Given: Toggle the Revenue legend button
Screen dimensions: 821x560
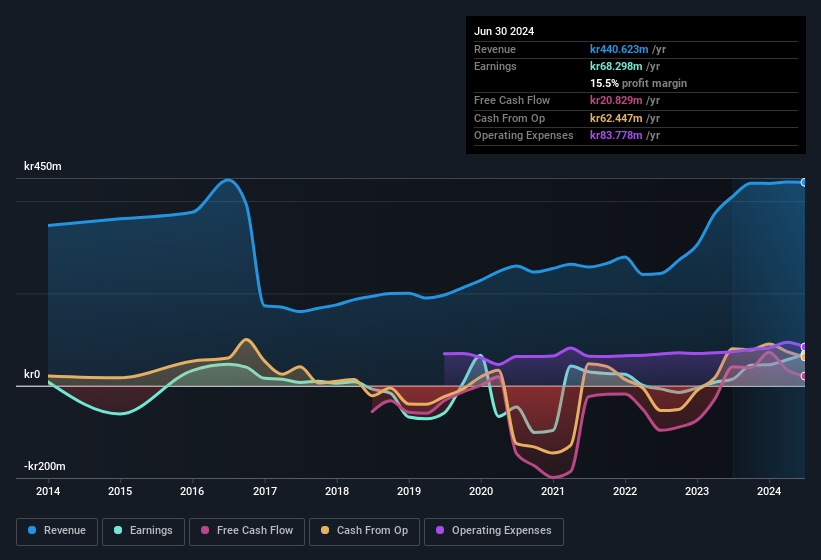Looking at the screenshot, I should point(57,531).
